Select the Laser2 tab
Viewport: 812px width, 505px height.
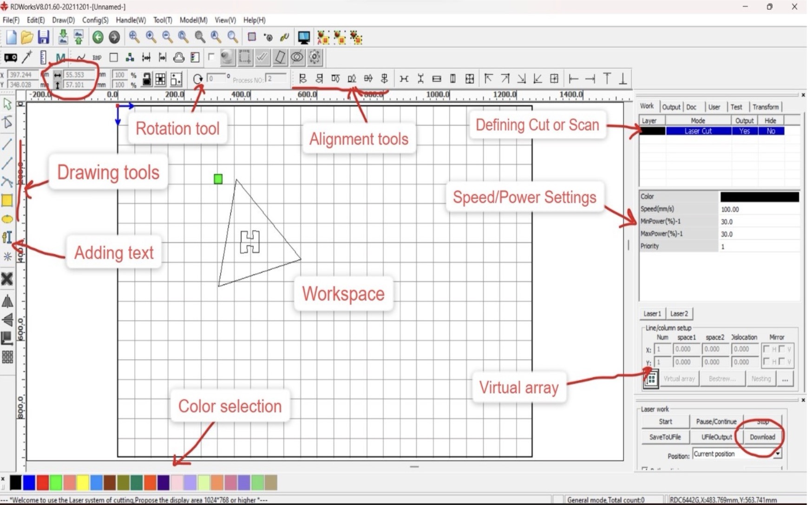679,314
